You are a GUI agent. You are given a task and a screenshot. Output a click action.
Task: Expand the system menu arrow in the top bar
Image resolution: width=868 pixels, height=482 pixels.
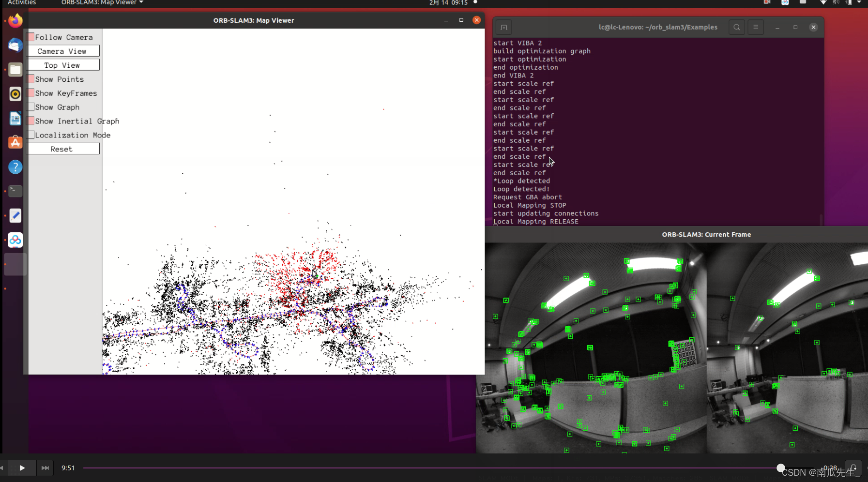tap(859, 2)
